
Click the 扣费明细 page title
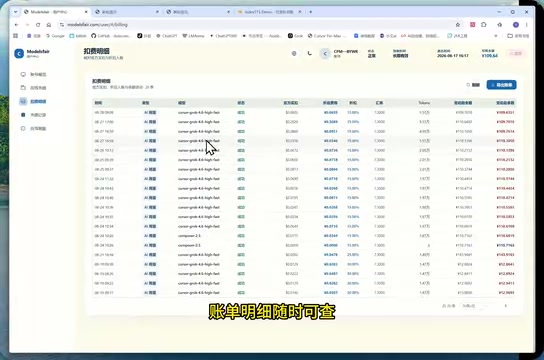(x=97, y=51)
